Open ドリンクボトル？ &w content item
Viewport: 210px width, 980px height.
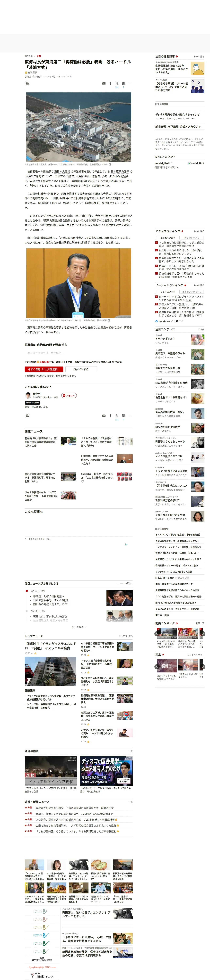point(165,338)
